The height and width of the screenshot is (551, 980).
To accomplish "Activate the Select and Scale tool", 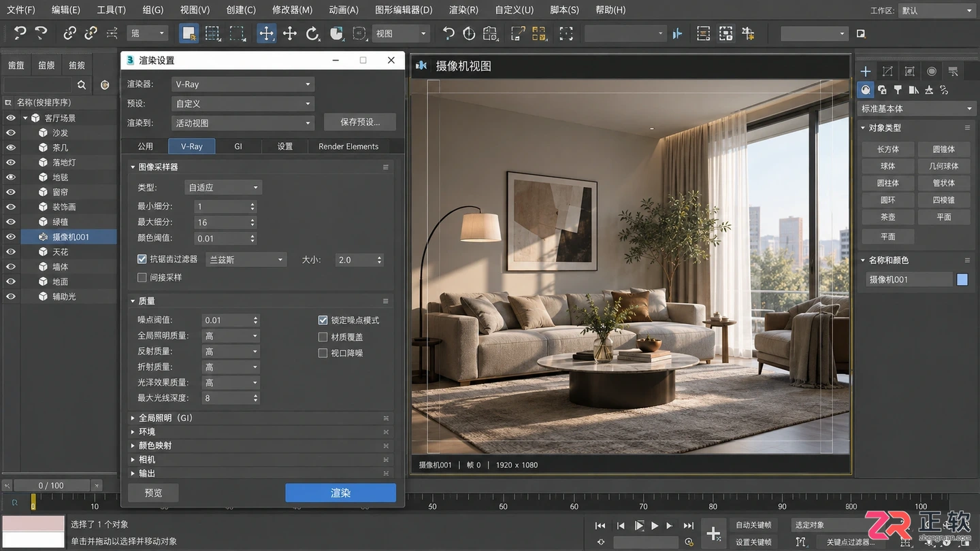I will click(336, 33).
